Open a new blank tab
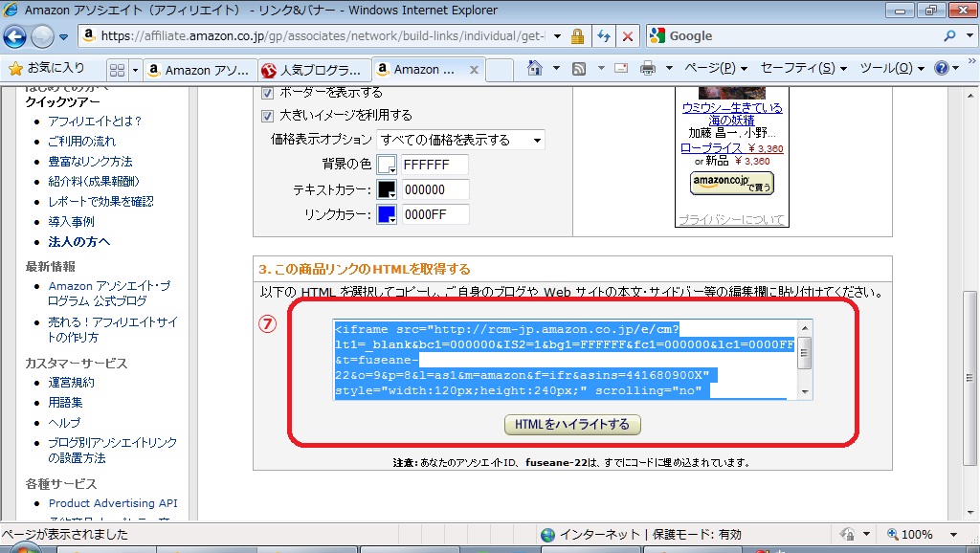This screenshot has height=553, width=980. point(500,70)
